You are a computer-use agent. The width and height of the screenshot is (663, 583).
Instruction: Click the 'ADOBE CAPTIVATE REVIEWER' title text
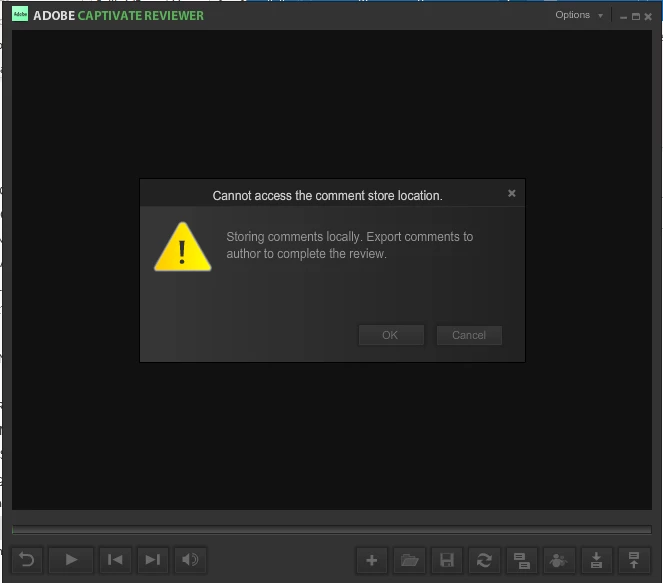(118, 16)
